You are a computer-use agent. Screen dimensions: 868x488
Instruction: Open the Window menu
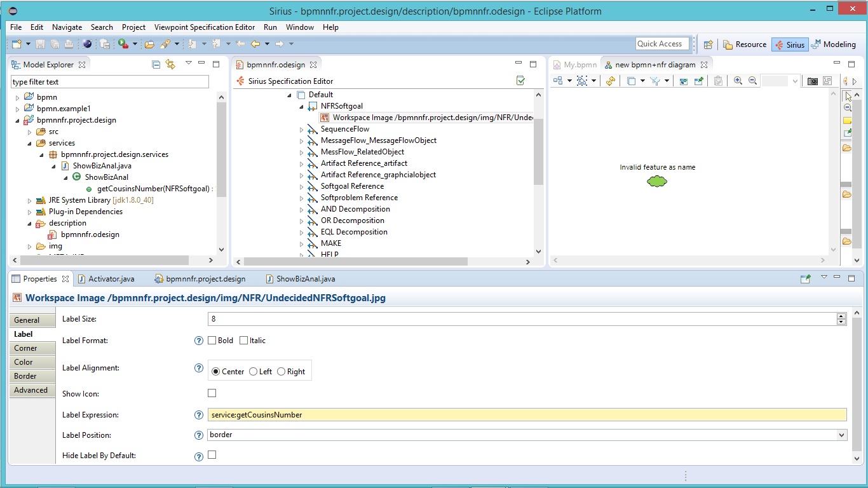click(300, 27)
